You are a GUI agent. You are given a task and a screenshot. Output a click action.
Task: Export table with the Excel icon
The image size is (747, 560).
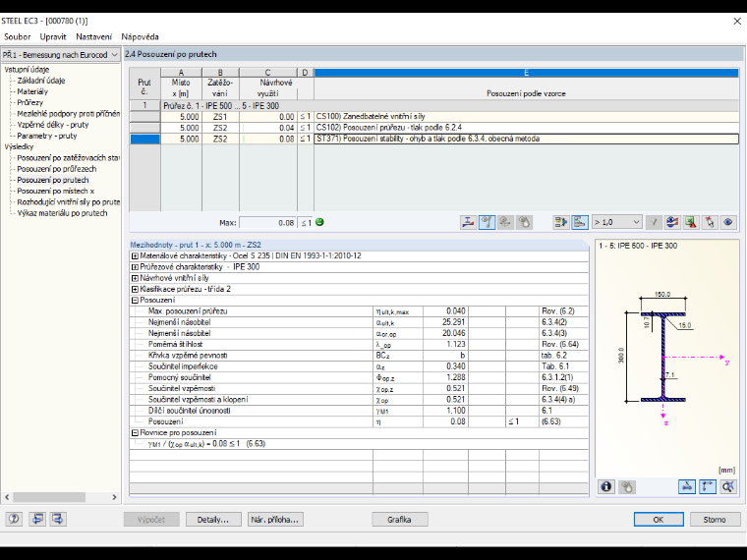[691, 222]
